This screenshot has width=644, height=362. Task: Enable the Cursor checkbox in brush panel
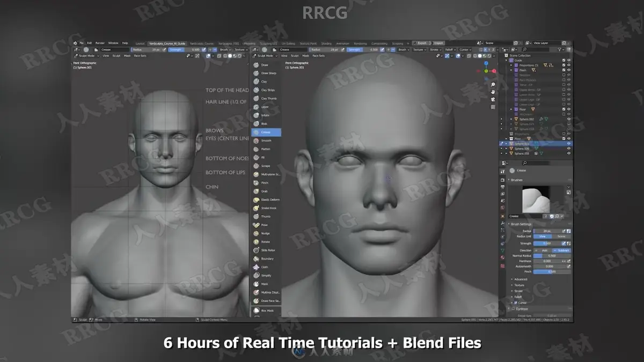pyautogui.click(x=516, y=302)
